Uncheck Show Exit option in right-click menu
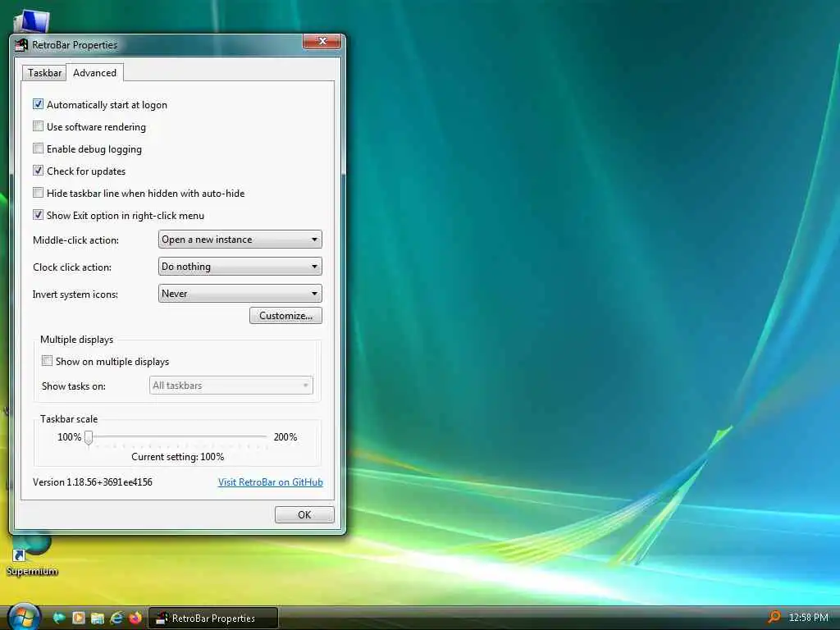This screenshot has height=630, width=840. pos(38,216)
